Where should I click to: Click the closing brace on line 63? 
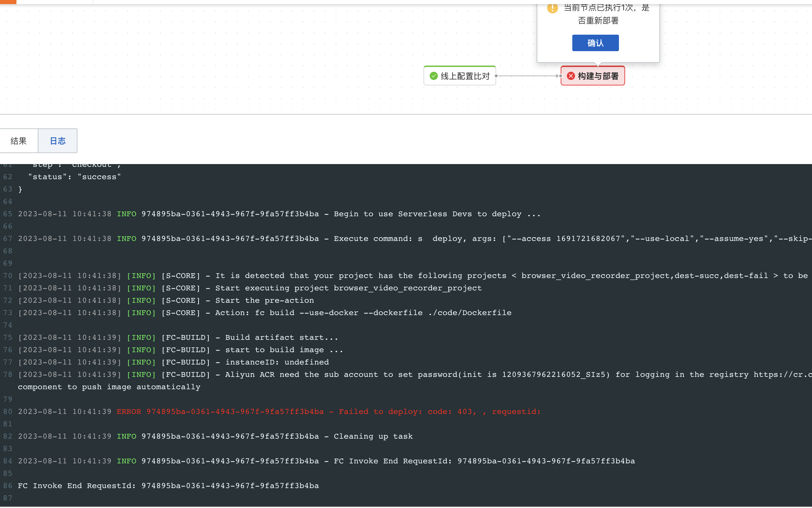point(20,189)
